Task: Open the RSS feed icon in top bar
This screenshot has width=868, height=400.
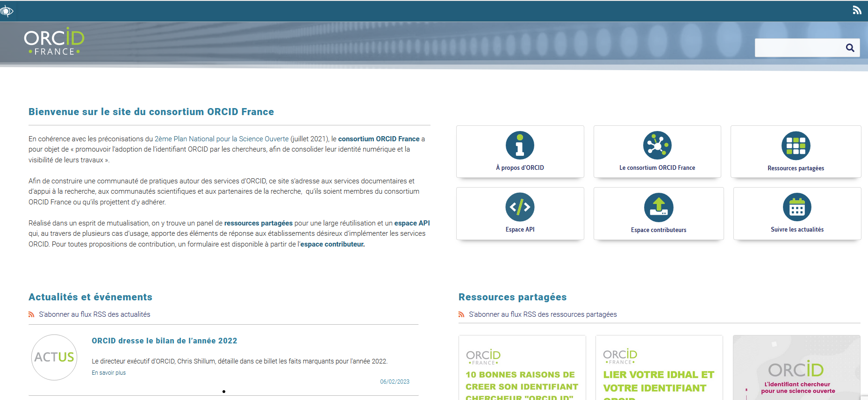Action: (857, 10)
